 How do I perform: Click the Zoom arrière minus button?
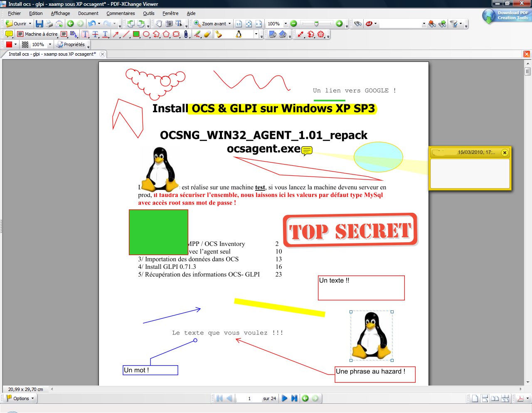click(293, 24)
